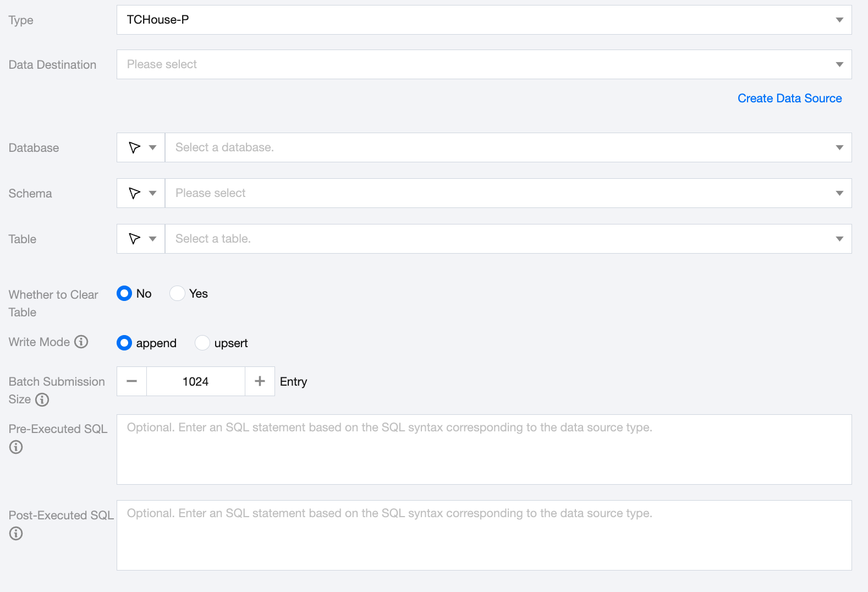868x592 pixels.
Task: Click the Post-Executed SQL info icon
Action: (x=16, y=533)
